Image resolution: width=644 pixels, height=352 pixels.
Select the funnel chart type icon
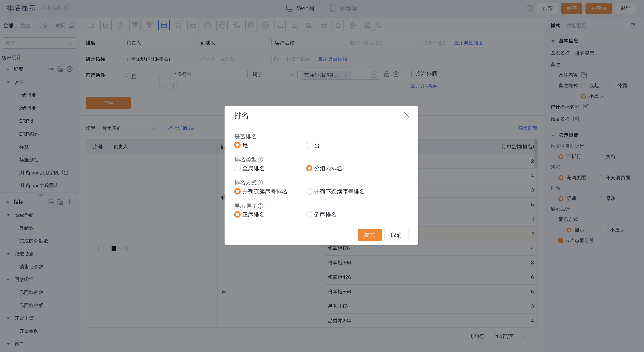pyautogui.click(x=135, y=25)
